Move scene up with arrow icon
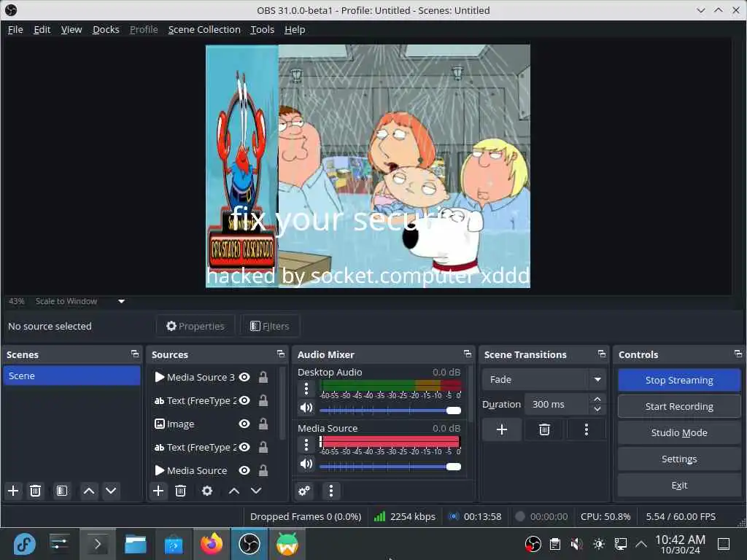Viewport: 747px width, 560px height. tap(88, 491)
